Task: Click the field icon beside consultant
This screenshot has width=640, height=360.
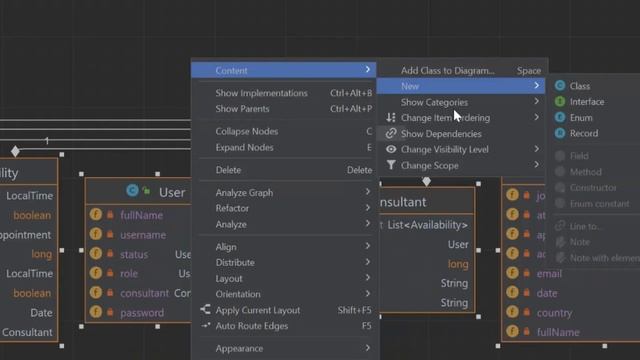Action: [96, 292]
